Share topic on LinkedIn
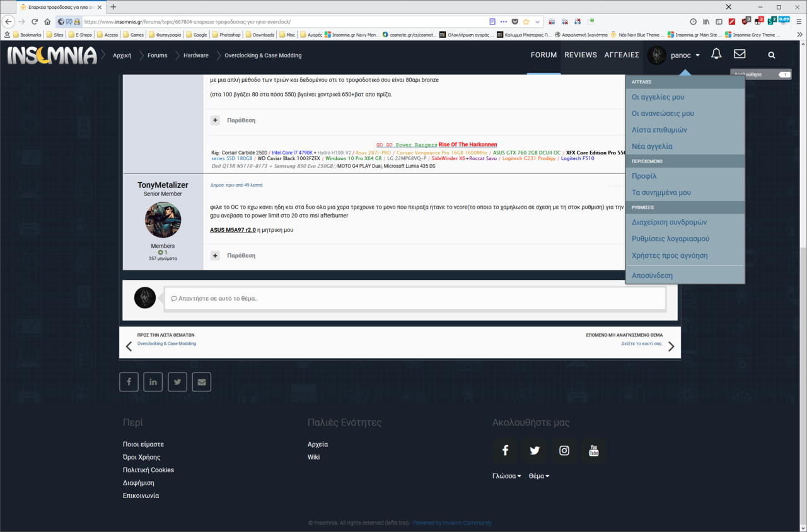807x532 pixels. tap(153, 381)
